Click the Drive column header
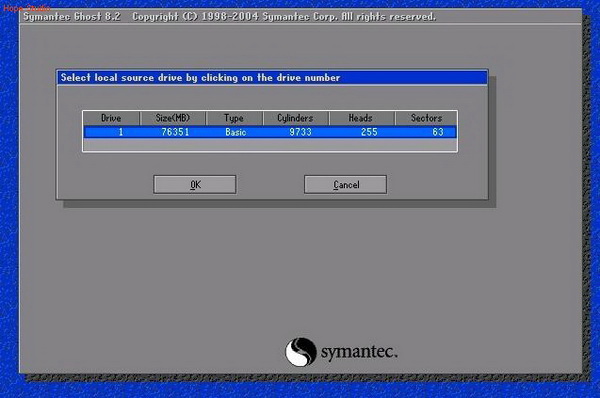 111,118
